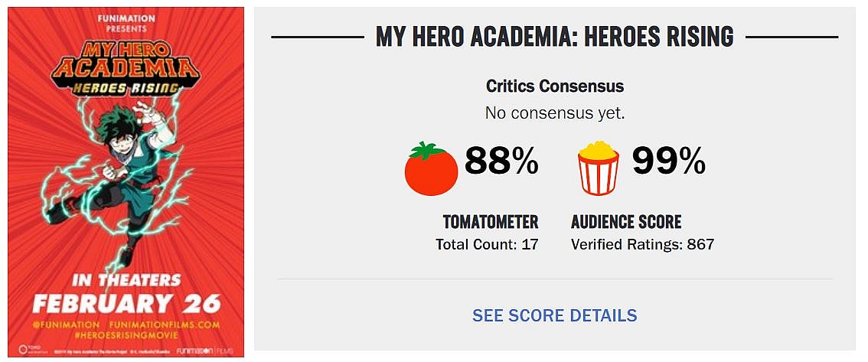
Task: Click the My Hero Academia: Heroes Rising title
Action: 554,37
